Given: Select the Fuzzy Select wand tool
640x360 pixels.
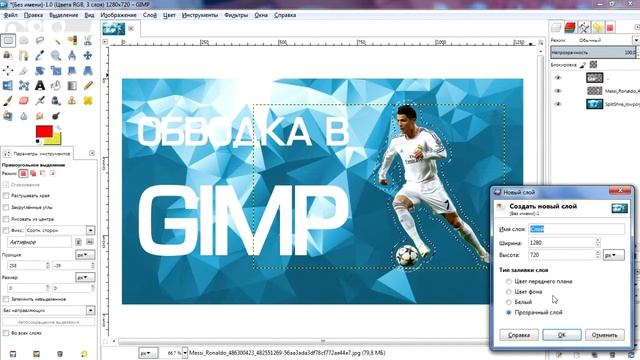Looking at the screenshot, I should tap(56, 40).
